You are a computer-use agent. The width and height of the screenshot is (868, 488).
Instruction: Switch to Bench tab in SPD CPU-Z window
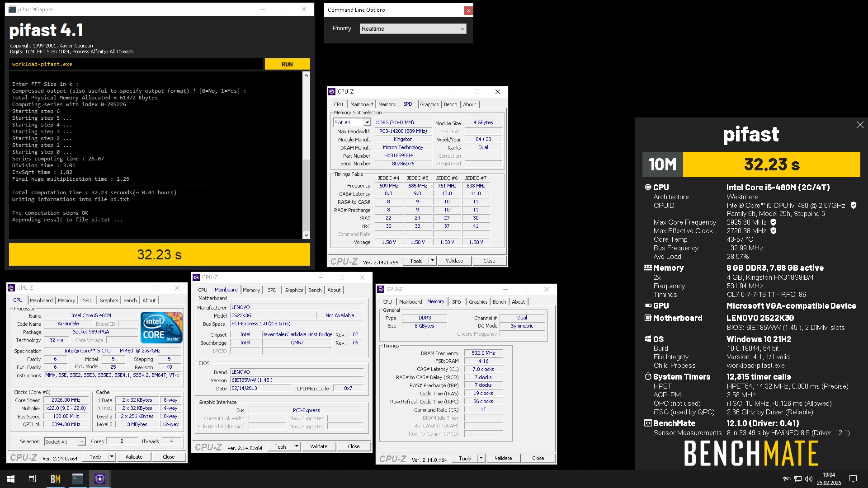coord(450,104)
